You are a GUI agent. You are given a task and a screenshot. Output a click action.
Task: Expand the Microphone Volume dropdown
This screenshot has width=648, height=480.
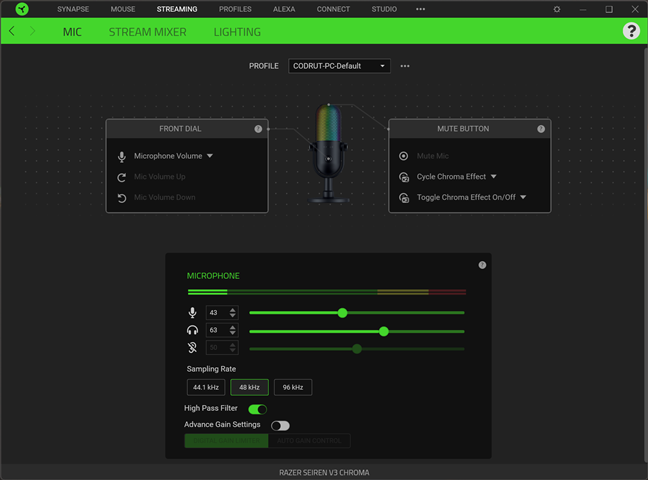[210, 156]
